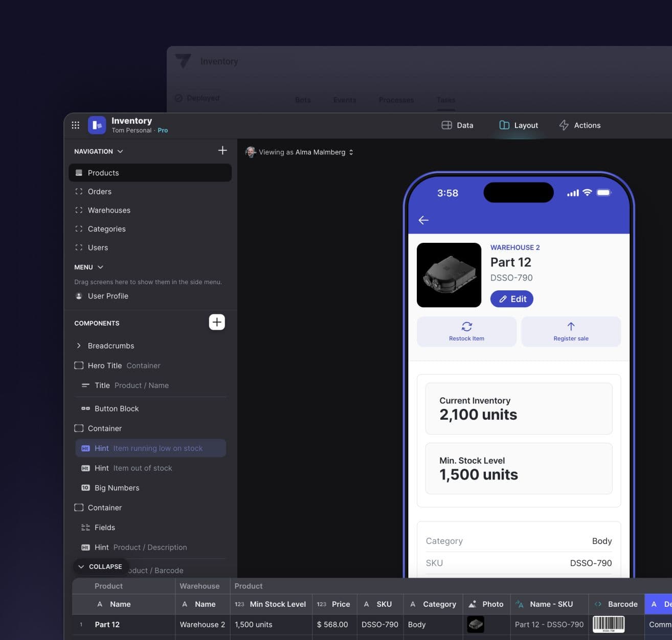
Task: Select the Hint Product / Description component
Action: pos(150,547)
